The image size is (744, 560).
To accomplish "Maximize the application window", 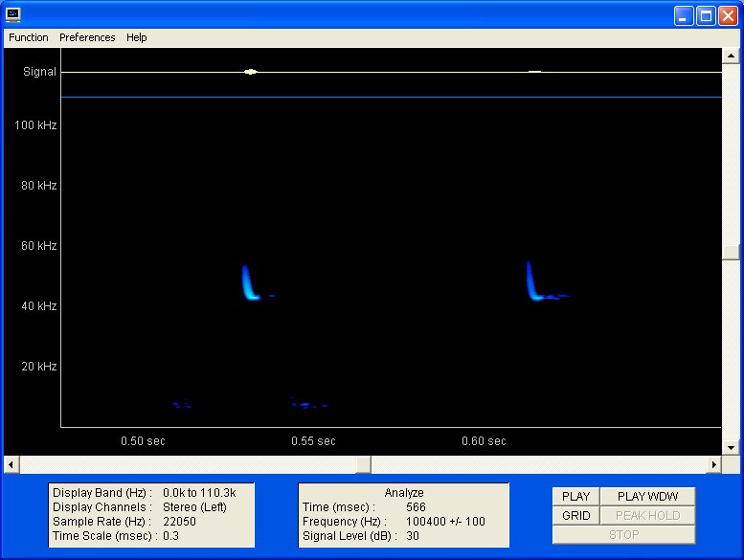I will coord(706,15).
